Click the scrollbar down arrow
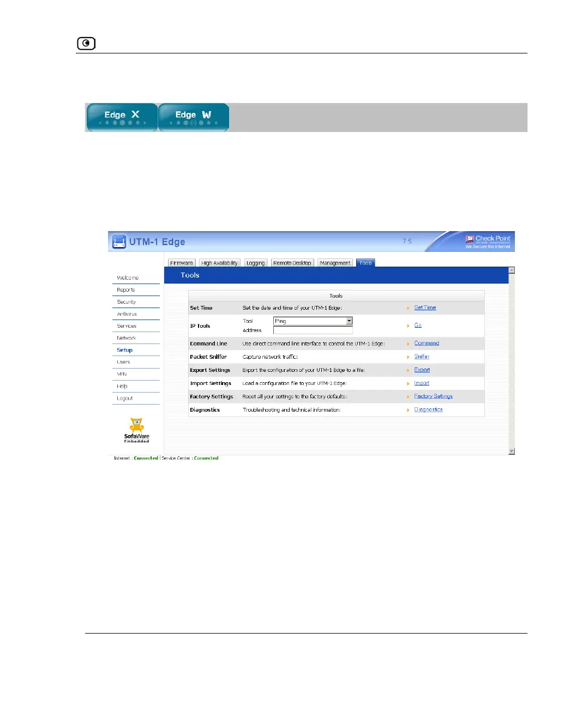The height and width of the screenshot is (711, 588). click(x=512, y=451)
